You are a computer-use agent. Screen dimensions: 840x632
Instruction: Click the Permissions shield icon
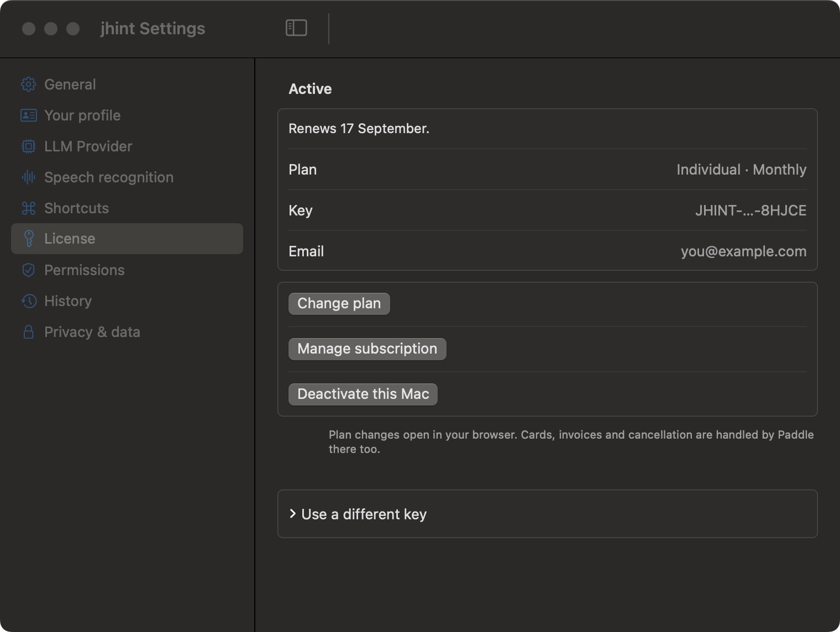pos(29,270)
